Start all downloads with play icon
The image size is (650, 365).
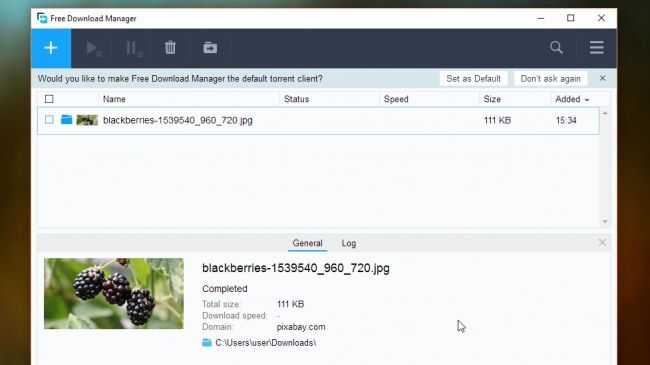point(93,48)
